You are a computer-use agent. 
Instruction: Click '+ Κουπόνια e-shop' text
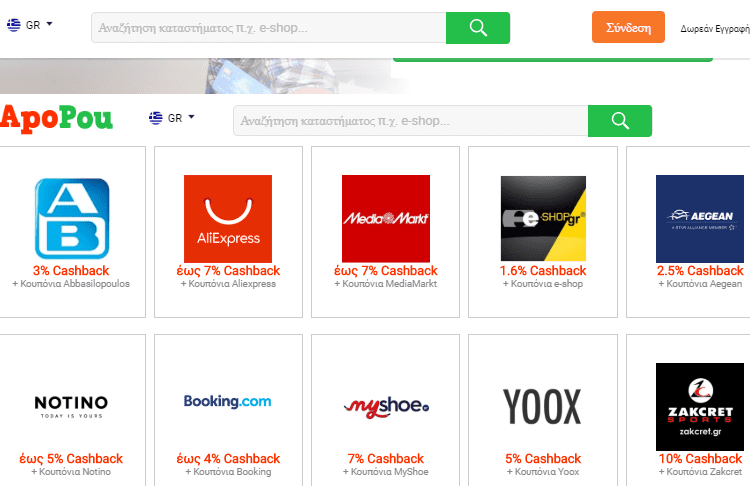tap(543, 284)
